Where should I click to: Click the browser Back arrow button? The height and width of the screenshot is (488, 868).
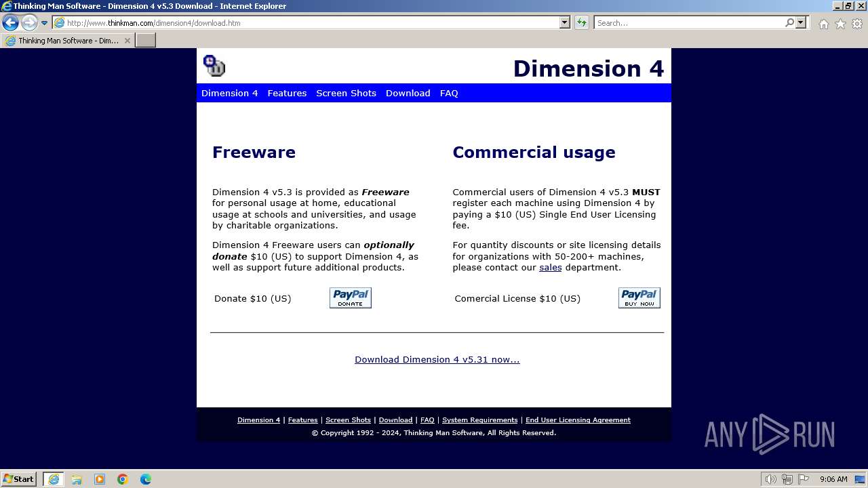pos(10,22)
